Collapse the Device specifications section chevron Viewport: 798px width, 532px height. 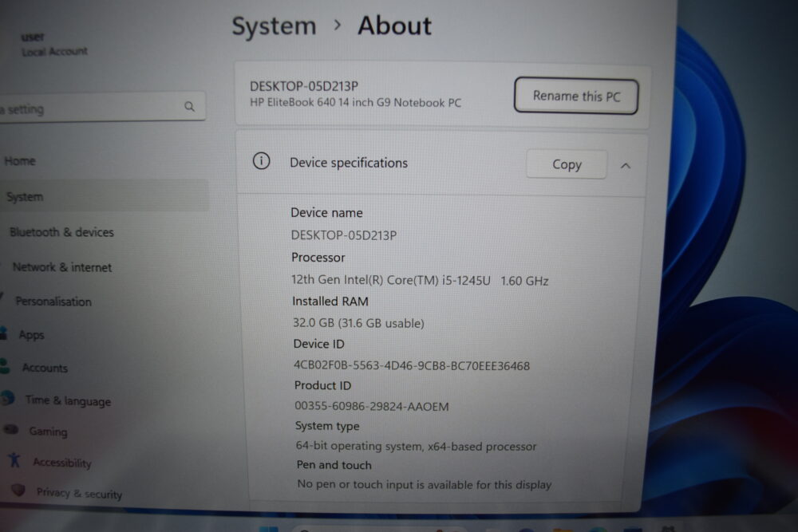(626, 166)
